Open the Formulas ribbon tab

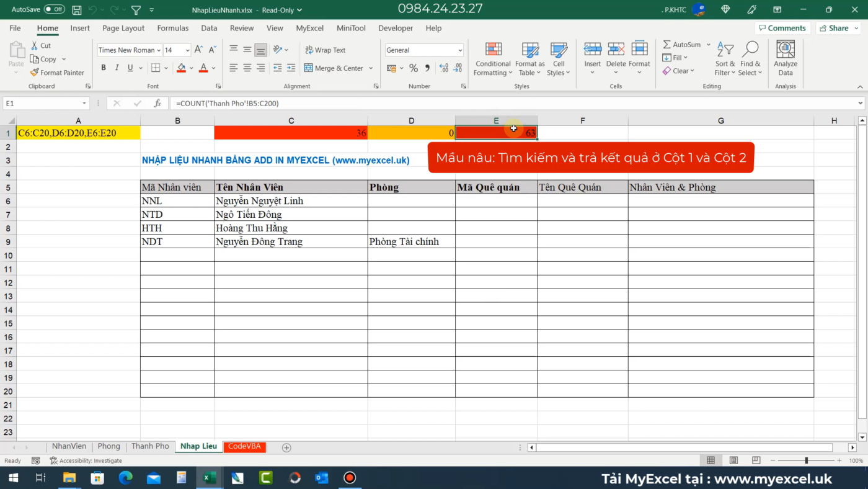click(x=172, y=28)
